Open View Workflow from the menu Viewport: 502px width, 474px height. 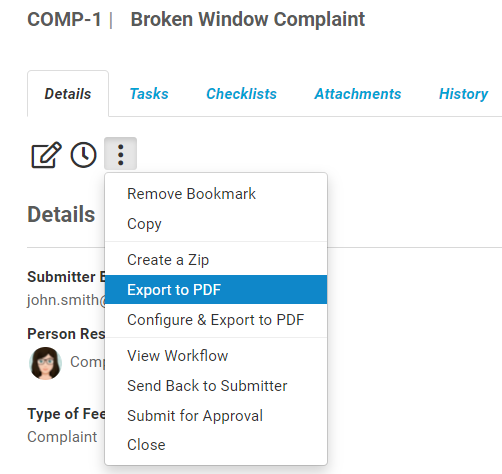[216, 356]
